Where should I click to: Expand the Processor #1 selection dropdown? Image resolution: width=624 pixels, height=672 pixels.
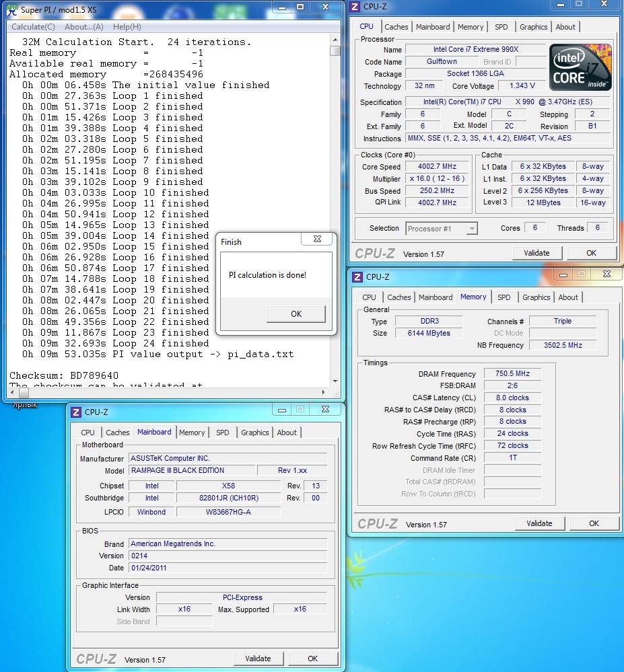point(472,229)
